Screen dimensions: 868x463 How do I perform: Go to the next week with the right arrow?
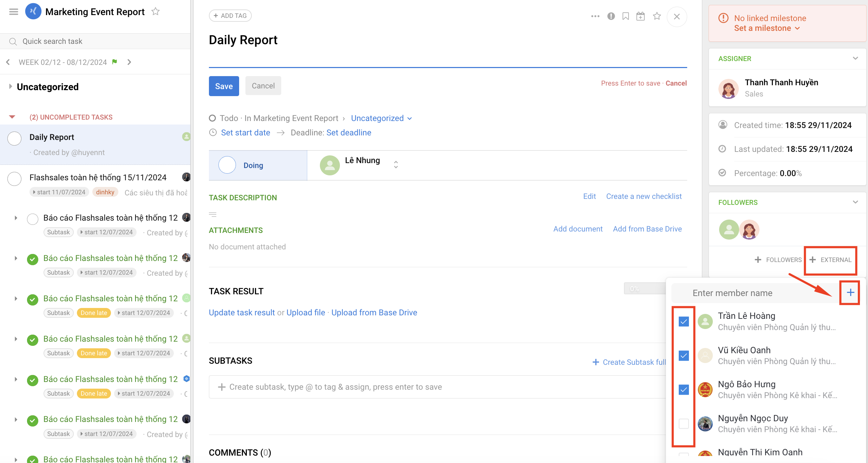[x=129, y=62]
